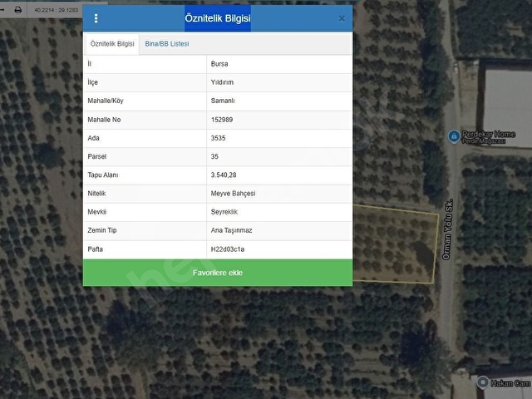Select the Pafta value H22d03c1a

[227, 249]
